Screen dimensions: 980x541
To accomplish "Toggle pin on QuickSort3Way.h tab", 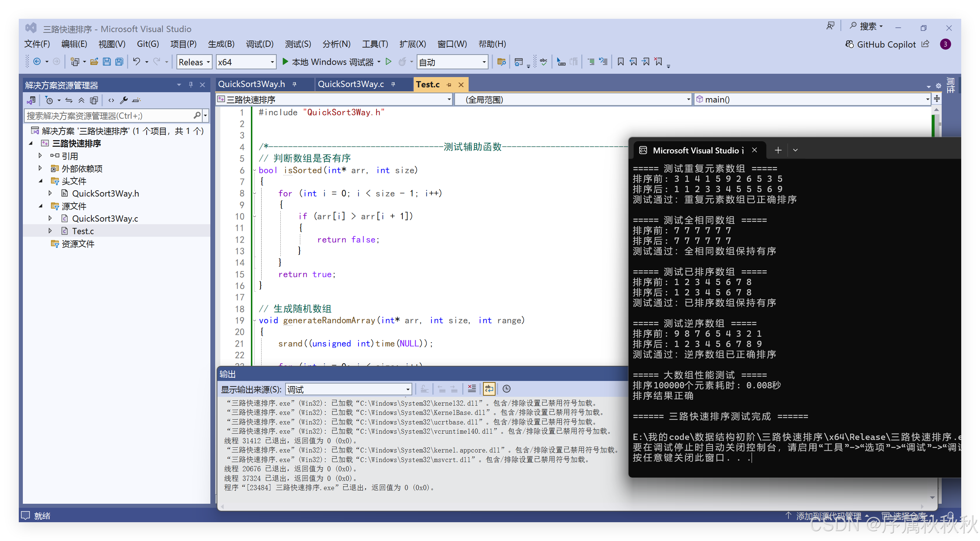I will 294,84.
